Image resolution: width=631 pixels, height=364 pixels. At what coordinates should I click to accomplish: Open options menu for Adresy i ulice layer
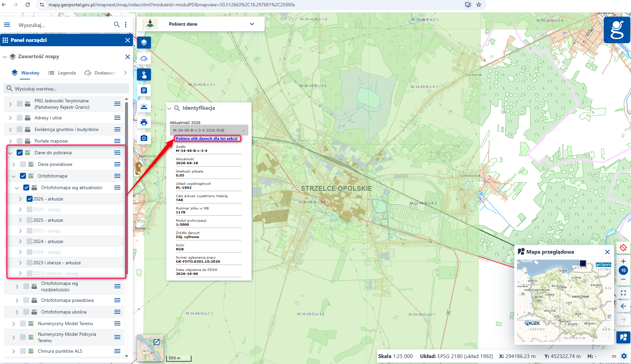click(x=117, y=118)
